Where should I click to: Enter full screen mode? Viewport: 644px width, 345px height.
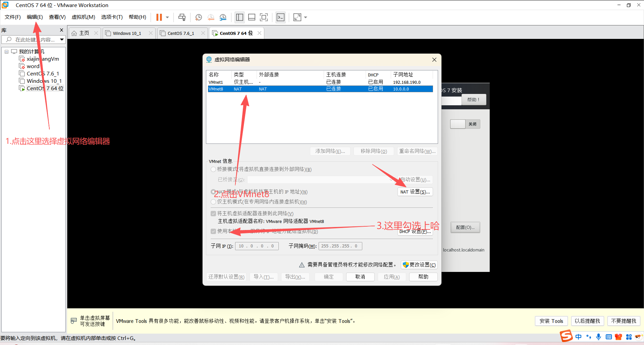click(x=264, y=17)
